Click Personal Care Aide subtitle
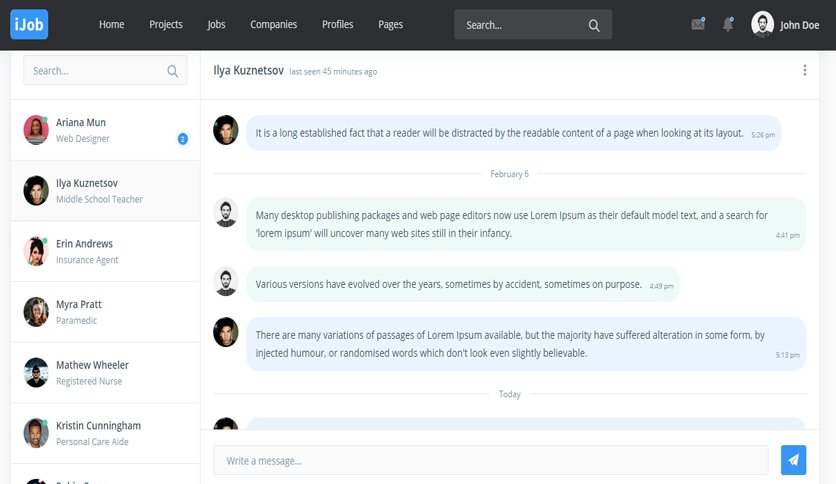Image resolution: width=836 pixels, height=484 pixels. coord(92,442)
